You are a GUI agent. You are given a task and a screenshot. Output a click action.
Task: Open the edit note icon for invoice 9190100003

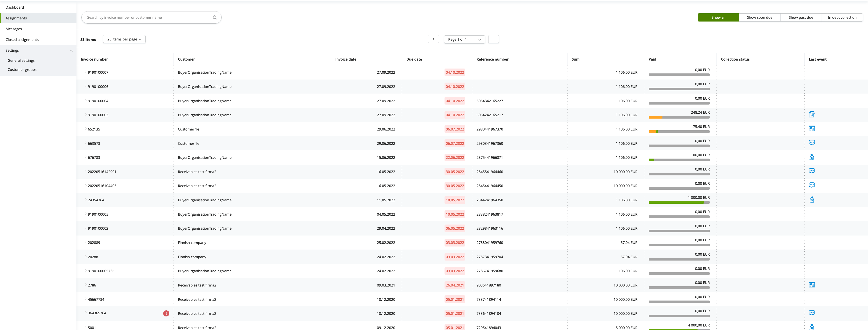tap(812, 114)
